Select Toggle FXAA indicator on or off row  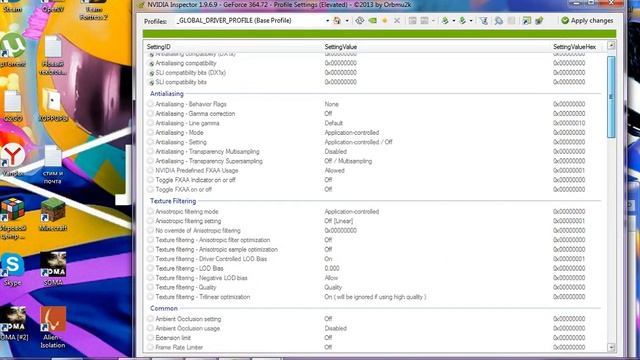(375, 180)
